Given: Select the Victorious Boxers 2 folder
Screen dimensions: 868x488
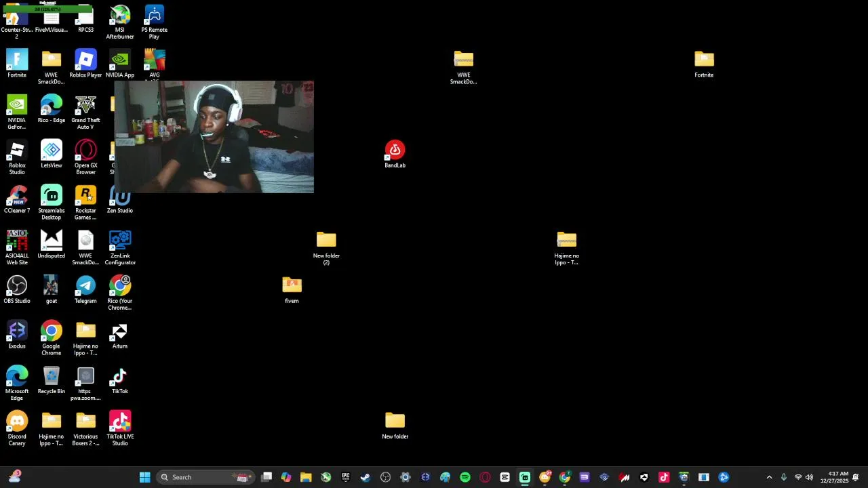Looking at the screenshot, I should tap(85, 429).
